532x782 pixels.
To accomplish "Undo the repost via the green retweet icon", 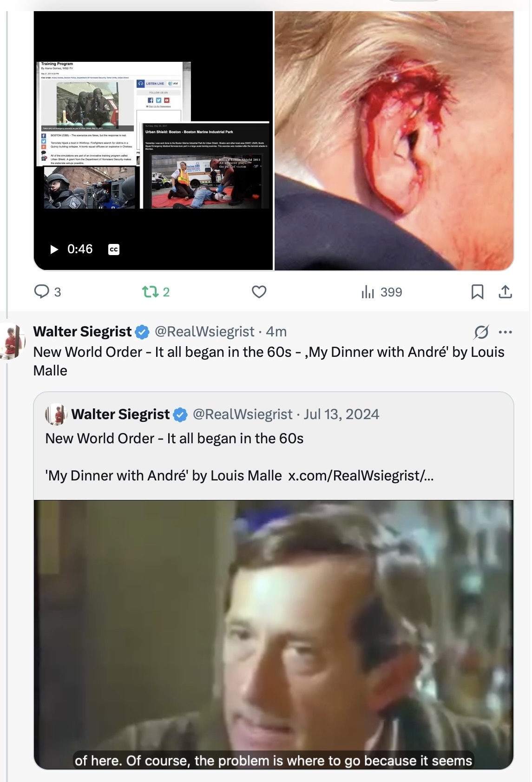I will pyautogui.click(x=150, y=292).
